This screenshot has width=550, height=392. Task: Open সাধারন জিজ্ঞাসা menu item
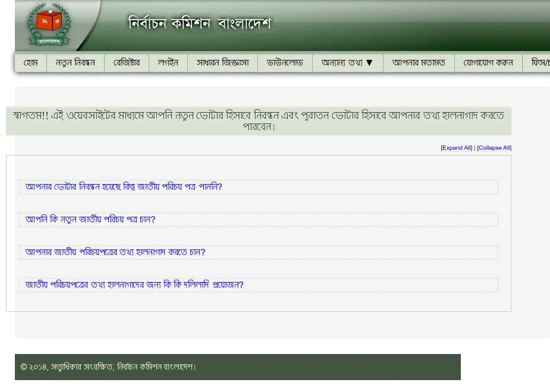[x=223, y=63]
